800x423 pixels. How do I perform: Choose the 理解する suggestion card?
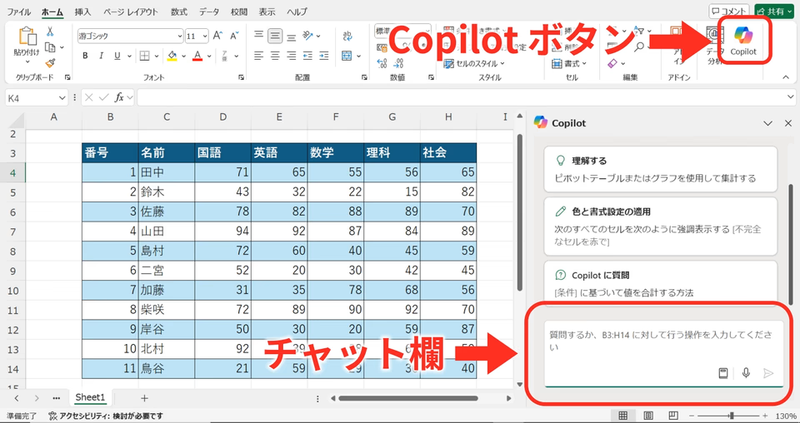pyautogui.click(x=660, y=169)
